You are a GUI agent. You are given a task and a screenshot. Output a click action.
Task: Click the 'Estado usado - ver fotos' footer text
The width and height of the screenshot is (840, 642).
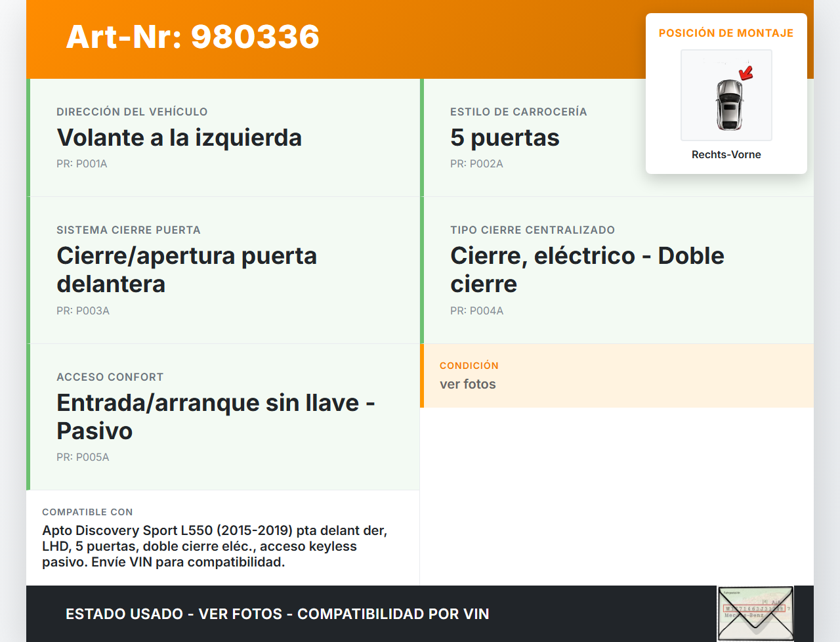(277, 614)
